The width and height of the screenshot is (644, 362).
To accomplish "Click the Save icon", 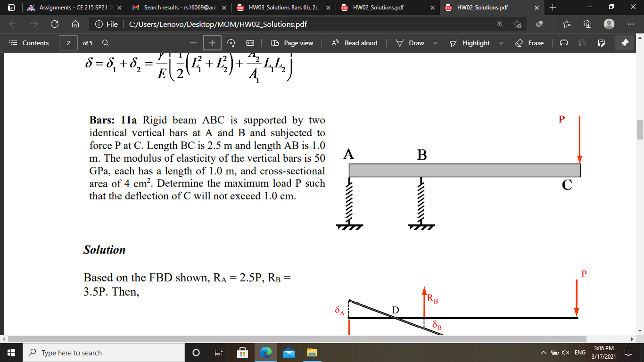I will 582,43.
